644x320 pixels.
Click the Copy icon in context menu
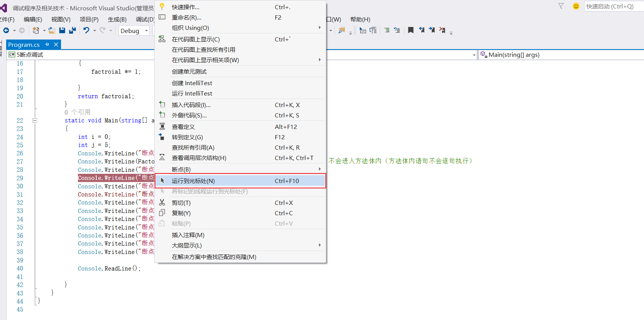tap(162, 213)
